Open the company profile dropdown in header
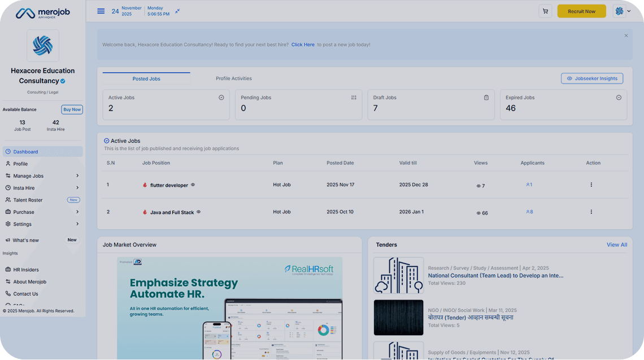The width and height of the screenshot is (644, 360). (622, 11)
